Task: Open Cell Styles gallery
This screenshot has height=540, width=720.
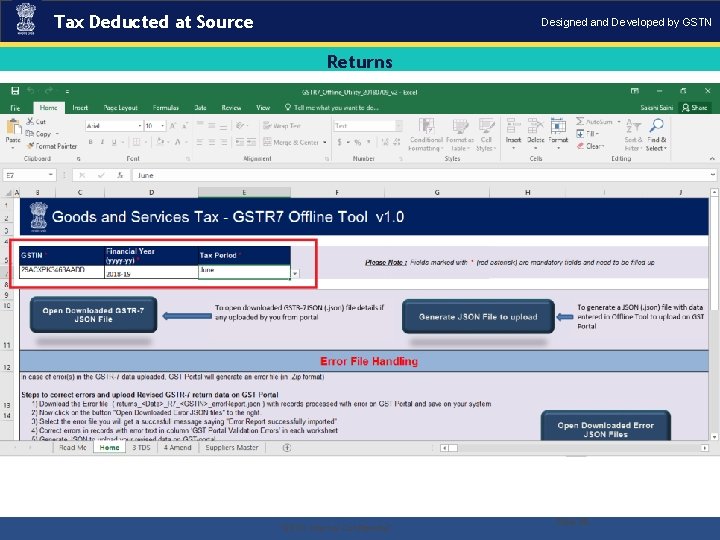Action: 486,135
